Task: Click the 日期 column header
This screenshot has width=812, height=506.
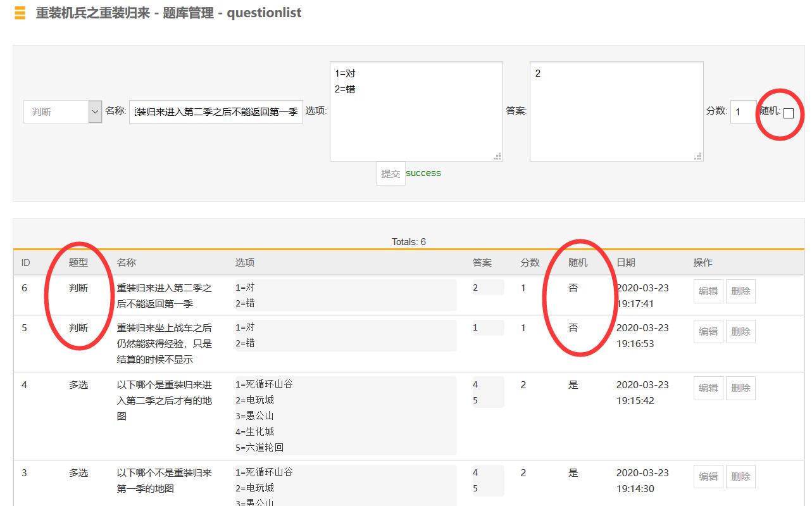Action: tap(626, 262)
